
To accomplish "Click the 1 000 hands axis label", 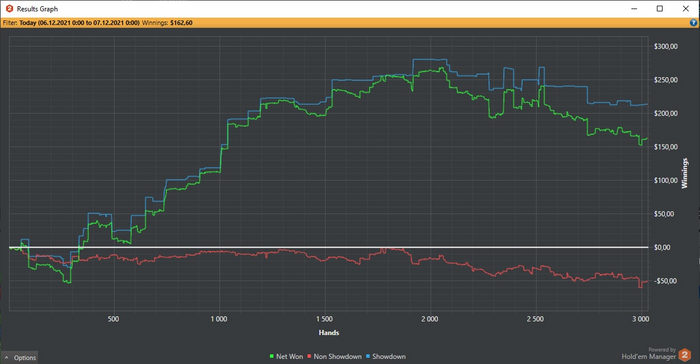I will [219, 319].
